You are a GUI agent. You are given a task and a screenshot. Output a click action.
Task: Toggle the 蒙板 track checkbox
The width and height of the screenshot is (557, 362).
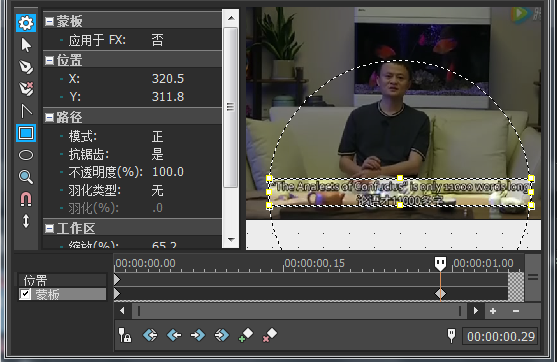[25, 294]
